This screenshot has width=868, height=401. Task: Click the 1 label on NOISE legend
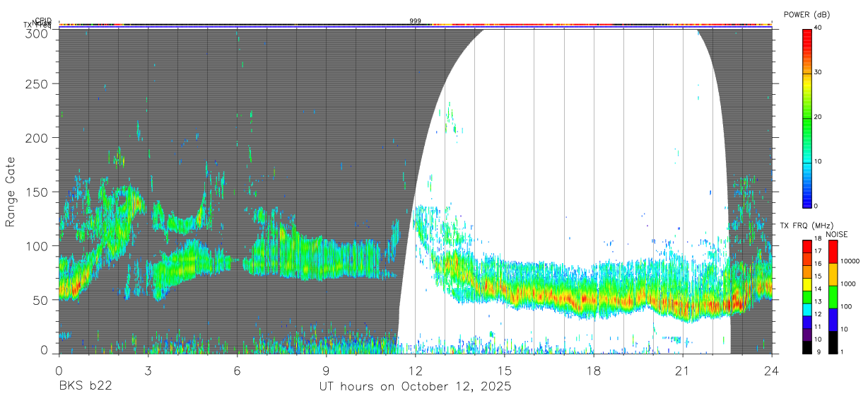pos(843,351)
